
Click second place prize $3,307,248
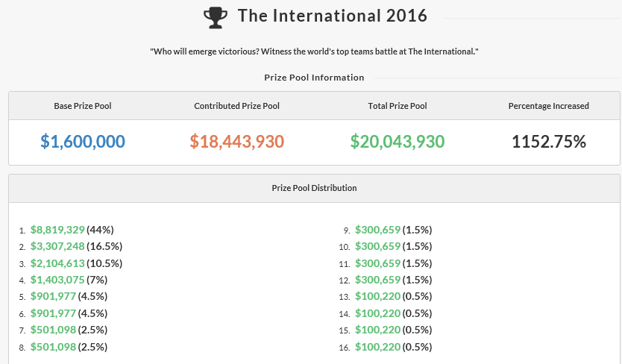pyautogui.click(x=57, y=246)
